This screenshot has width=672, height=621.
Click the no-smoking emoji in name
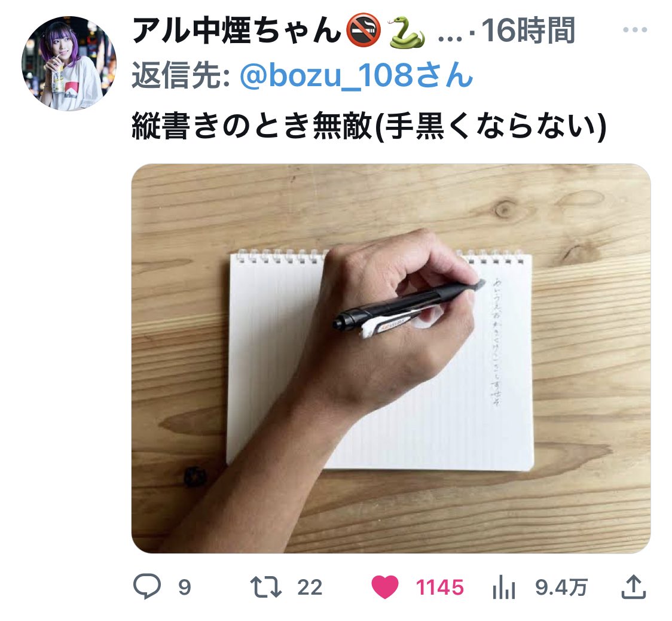[364, 30]
